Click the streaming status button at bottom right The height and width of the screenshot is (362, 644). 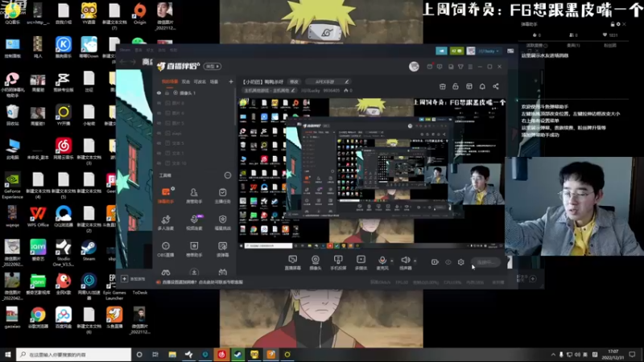(x=486, y=262)
